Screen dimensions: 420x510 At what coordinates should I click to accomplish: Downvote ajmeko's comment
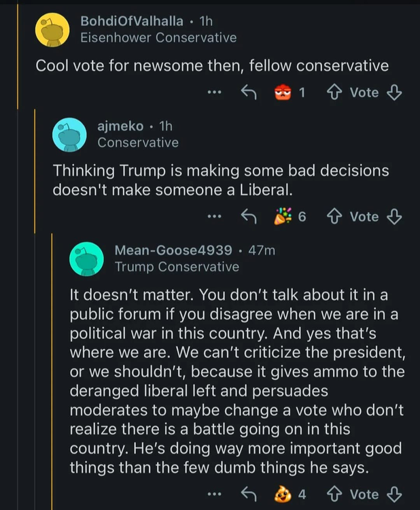click(x=394, y=216)
